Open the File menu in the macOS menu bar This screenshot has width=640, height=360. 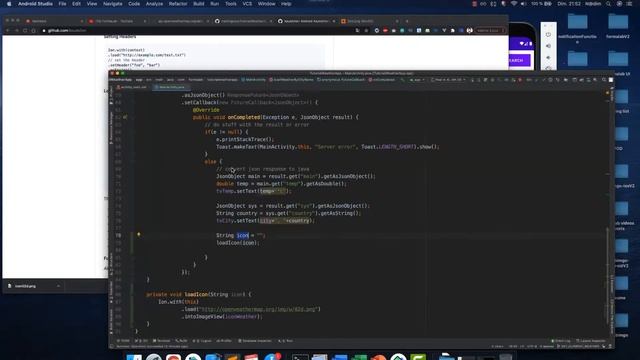click(62, 4)
